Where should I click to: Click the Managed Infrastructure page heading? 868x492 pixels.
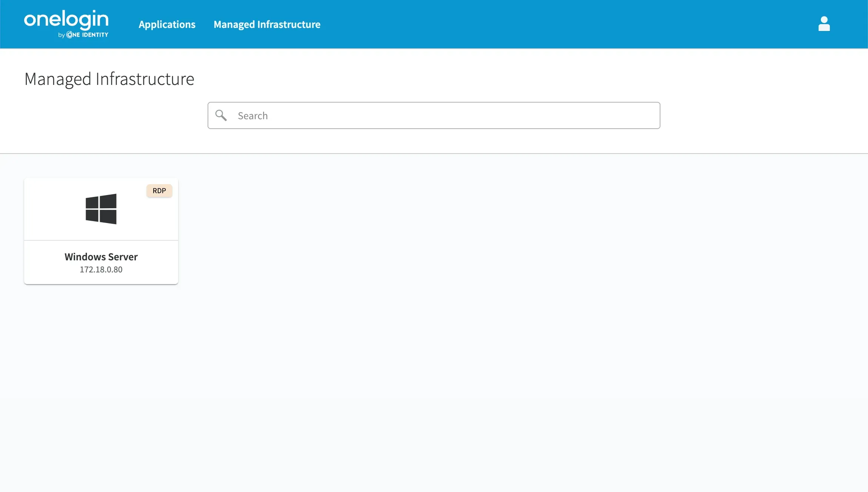pyautogui.click(x=109, y=79)
